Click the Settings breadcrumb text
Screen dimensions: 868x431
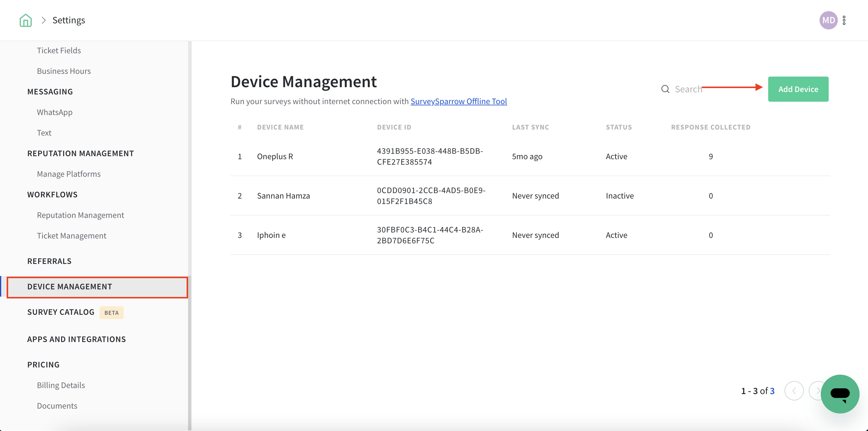tap(69, 20)
